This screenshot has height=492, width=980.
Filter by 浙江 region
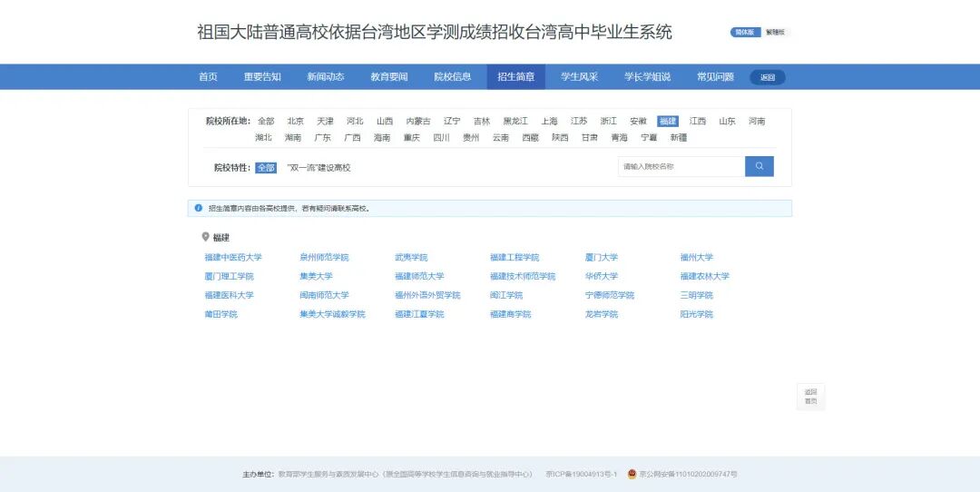pos(609,122)
